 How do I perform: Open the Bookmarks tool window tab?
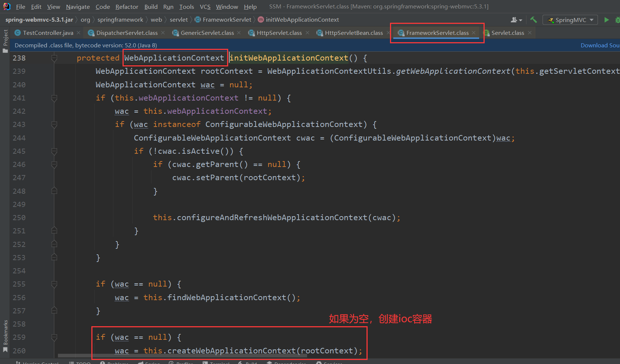(6, 332)
